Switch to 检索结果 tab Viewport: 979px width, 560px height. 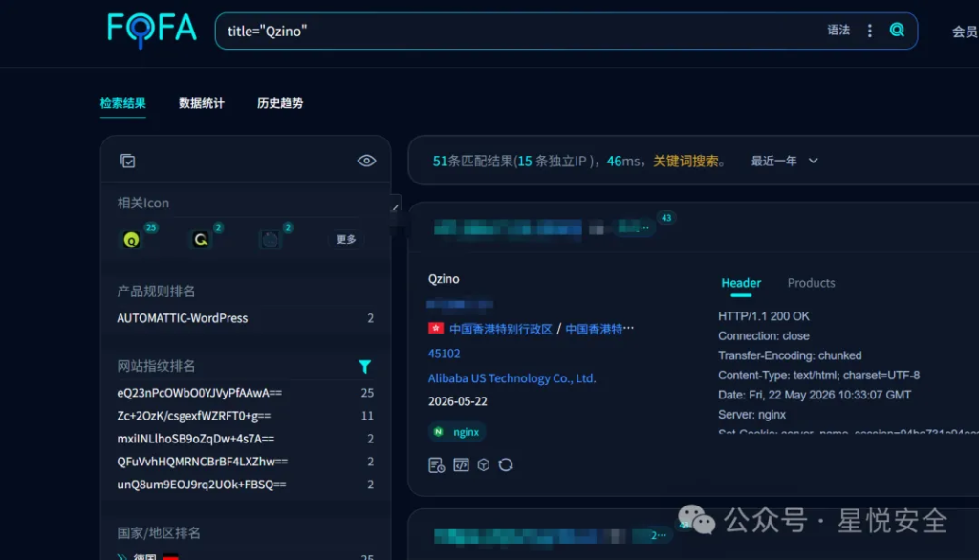pyautogui.click(x=123, y=103)
